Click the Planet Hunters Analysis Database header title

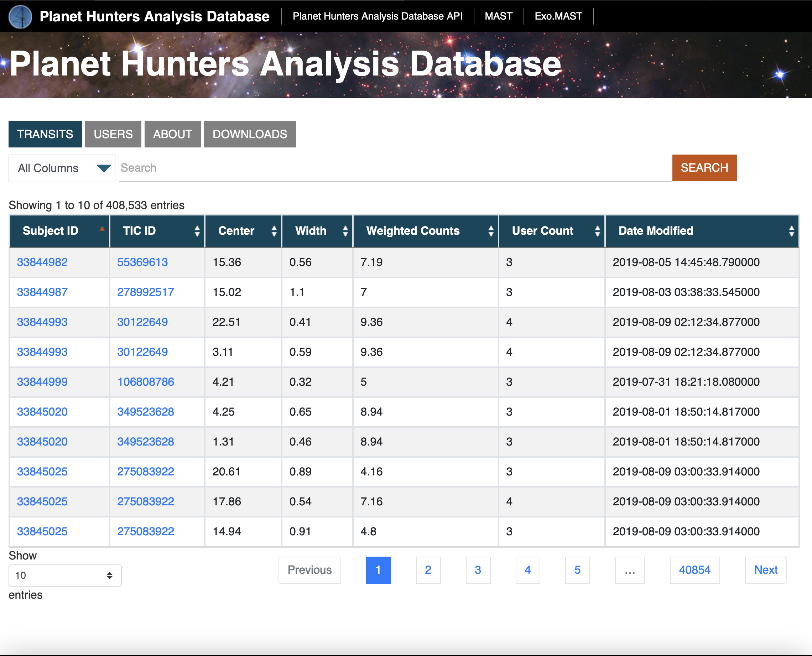155,16
